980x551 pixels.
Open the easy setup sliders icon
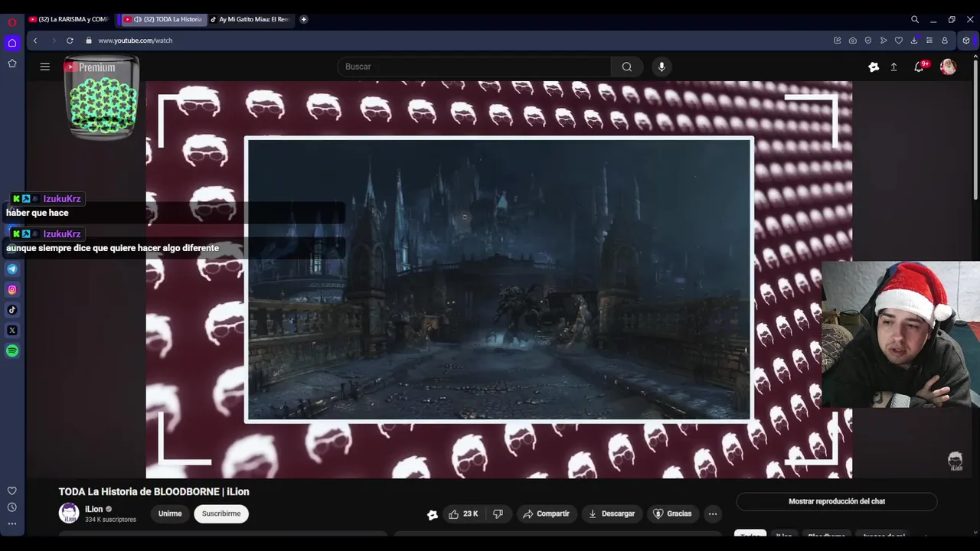[929, 41]
